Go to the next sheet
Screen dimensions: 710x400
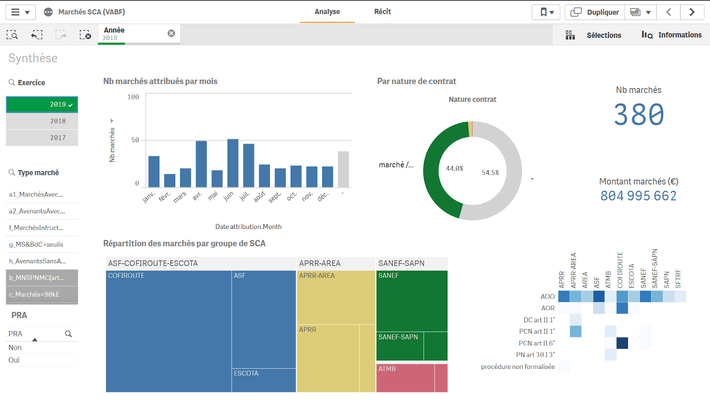coord(691,12)
